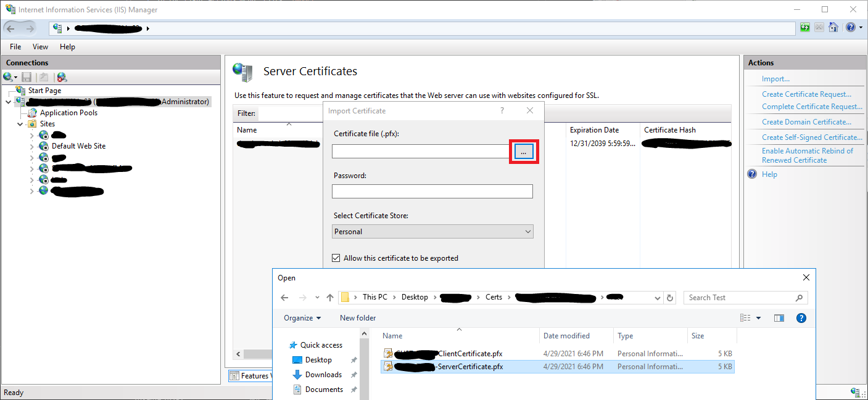Click Create Certificate Request link
Image resolution: width=868 pixels, height=400 pixels.
click(806, 94)
